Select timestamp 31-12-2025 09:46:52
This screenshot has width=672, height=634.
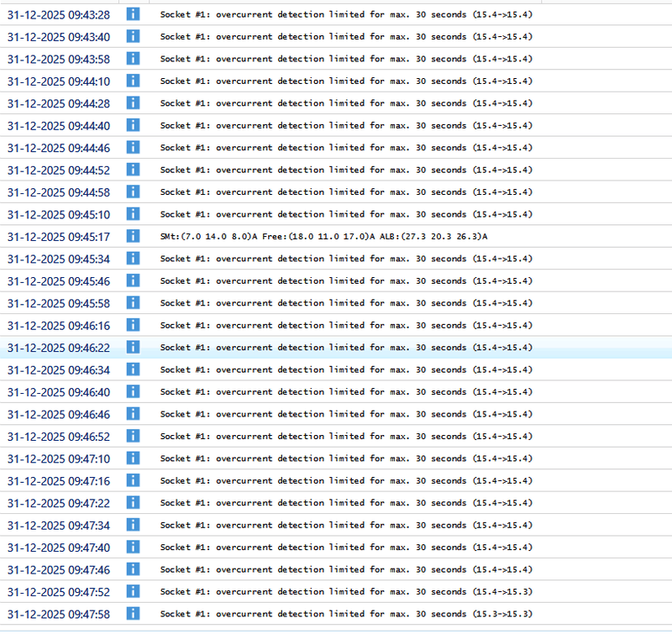point(59,437)
